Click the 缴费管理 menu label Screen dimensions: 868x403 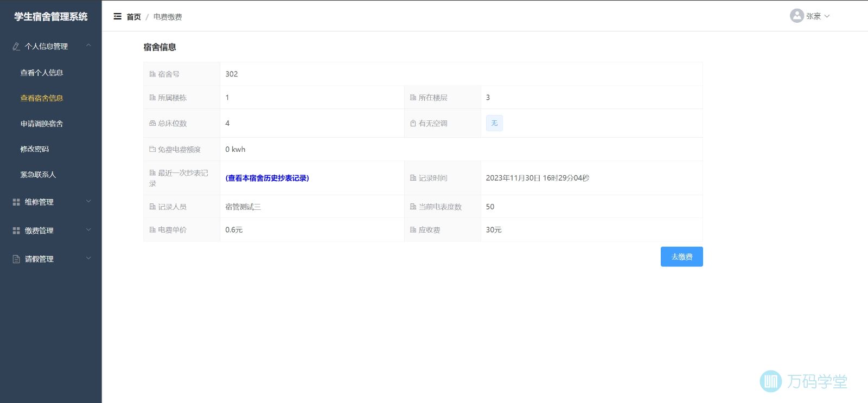point(39,231)
